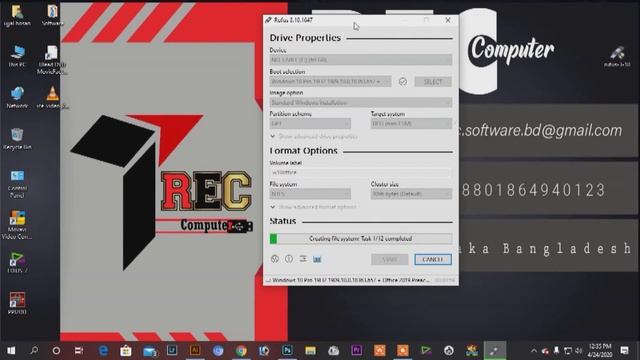Click the Rufus status progress bar
This screenshot has height=360, width=640.
click(360, 238)
